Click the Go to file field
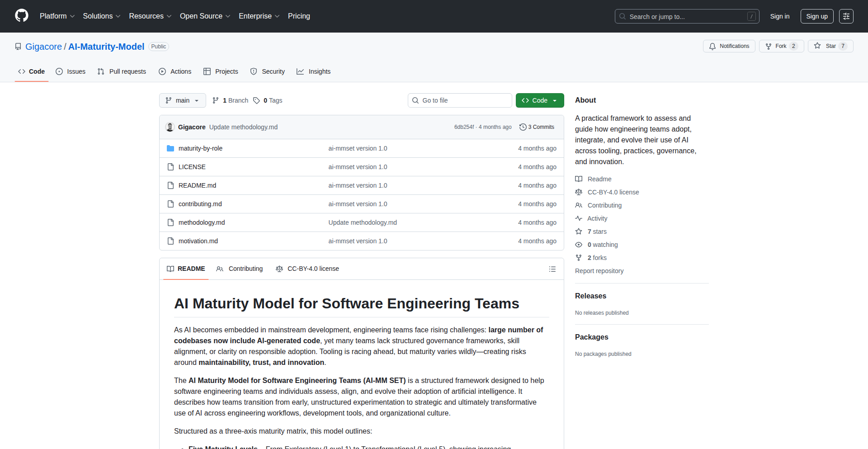 pyautogui.click(x=460, y=100)
